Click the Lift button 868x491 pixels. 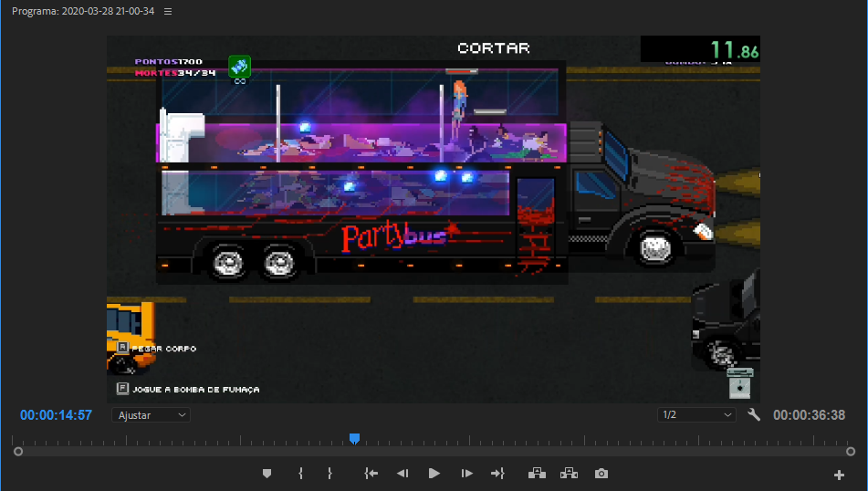pos(537,474)
